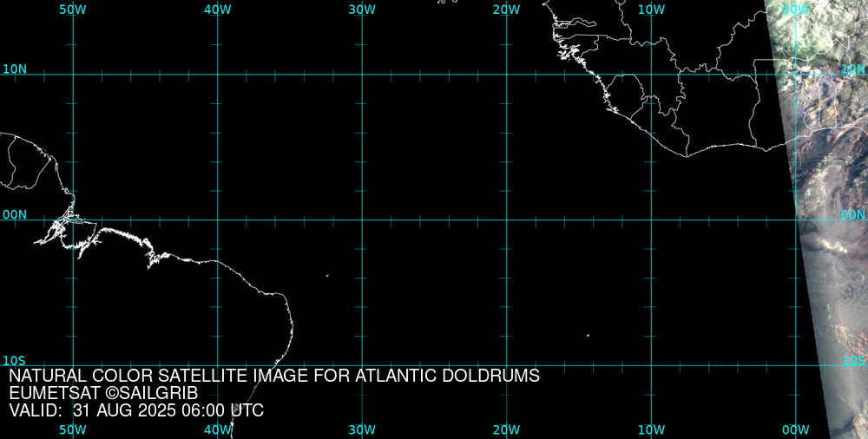Click the left 00N latitude label
868x439 pixels.
coord(15,215)
